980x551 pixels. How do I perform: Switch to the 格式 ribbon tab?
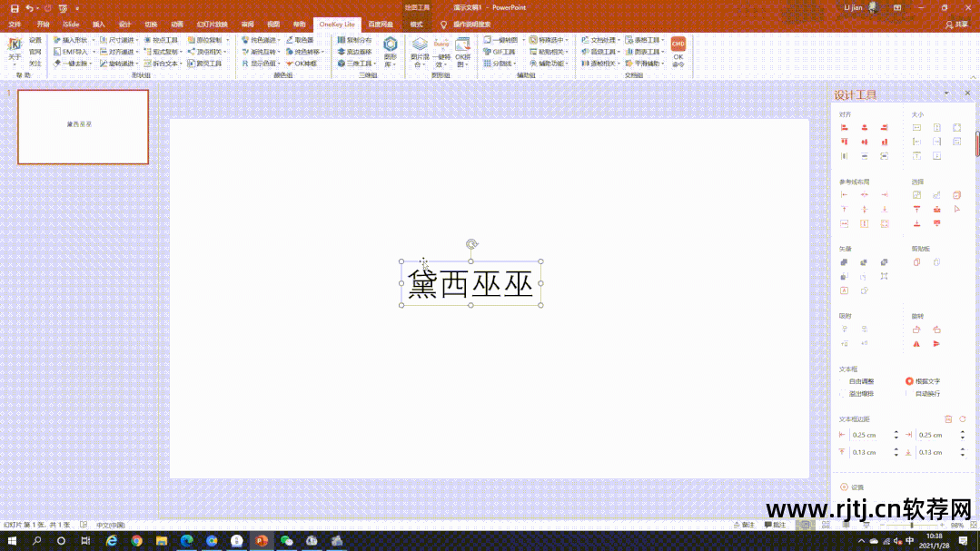tap(416, 25)
